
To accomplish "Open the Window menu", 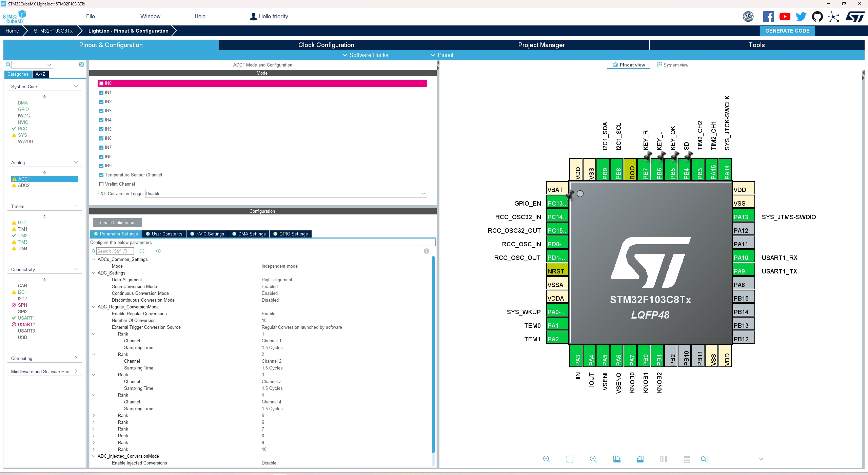I will (x=150, y=16).
